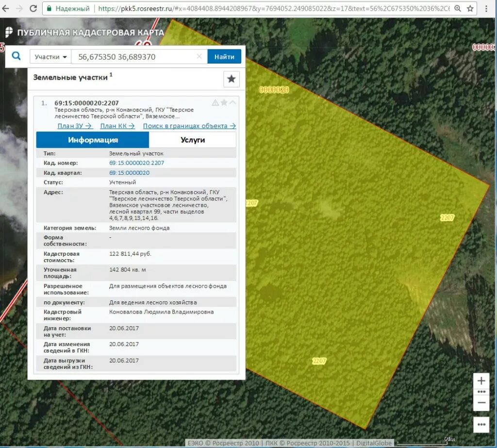Screen dimensions: 497x448
Task: Open the План КК link
Action: 117,126
